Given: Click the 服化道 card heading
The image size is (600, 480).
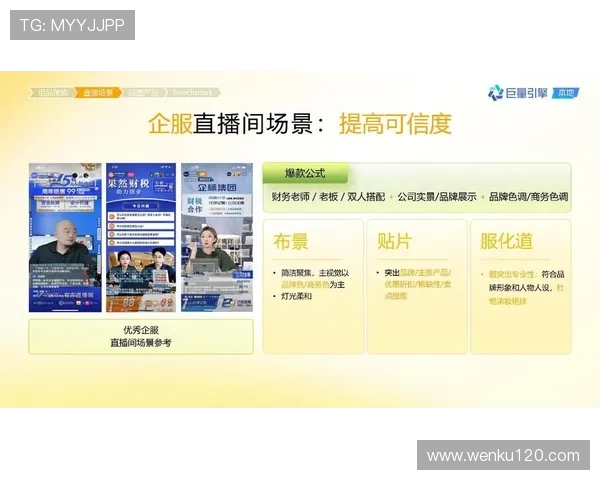Looking at the screenshot, I should point(507,242).
